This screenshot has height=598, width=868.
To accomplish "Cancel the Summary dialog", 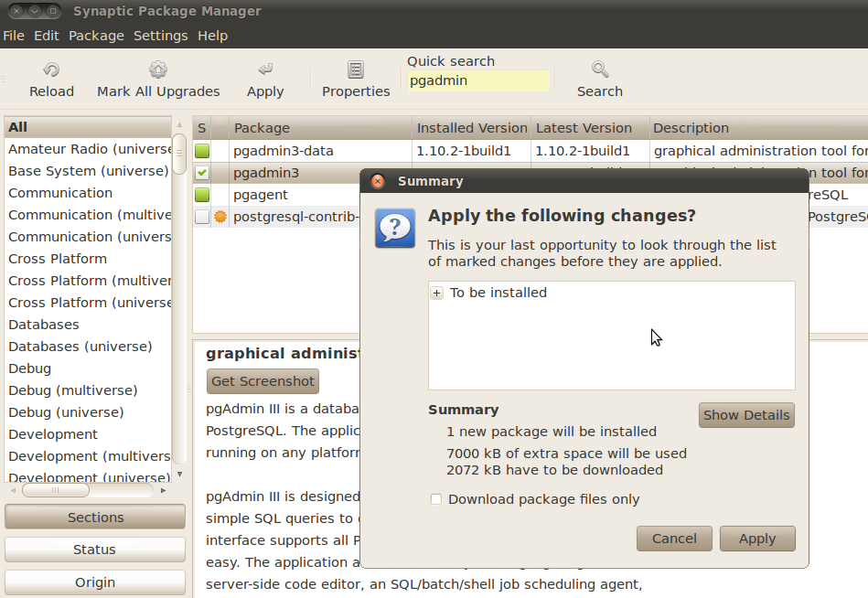I will click(674, 539).
